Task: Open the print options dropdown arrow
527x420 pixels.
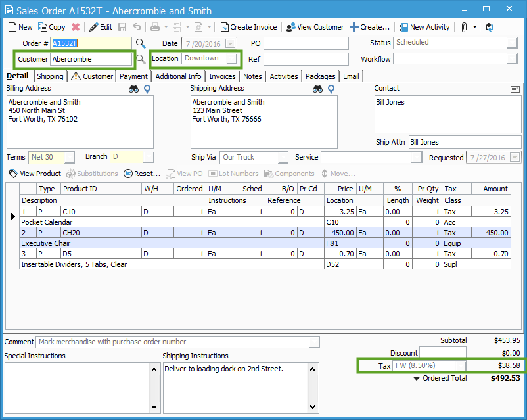Action: 166,27
